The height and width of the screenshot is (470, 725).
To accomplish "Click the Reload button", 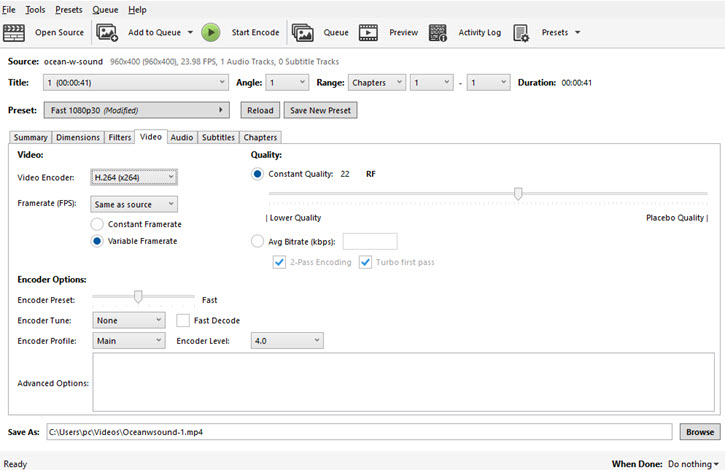I will click(x=260, y=110).
